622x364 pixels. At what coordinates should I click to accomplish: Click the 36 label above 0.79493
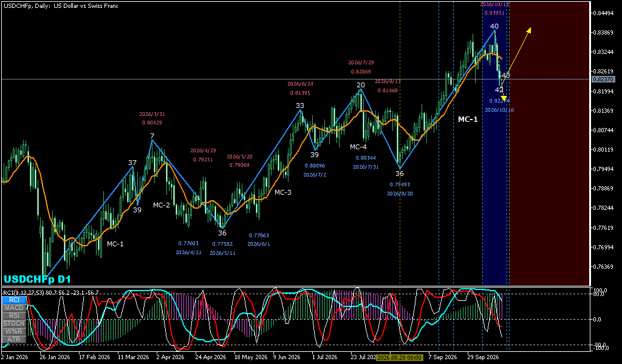click(400, 174)
